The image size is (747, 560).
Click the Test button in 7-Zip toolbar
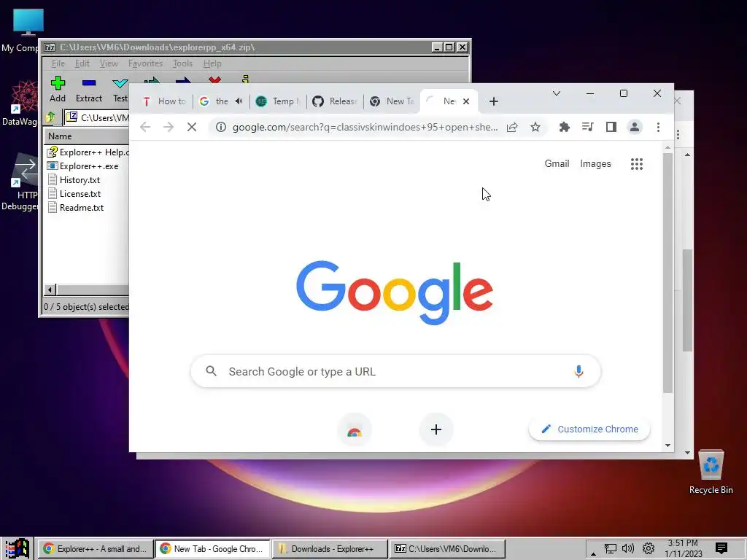coord(120,89)
